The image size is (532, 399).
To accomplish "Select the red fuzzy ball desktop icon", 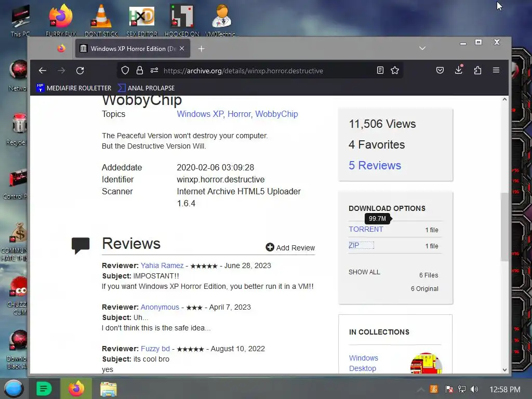I will [18, 296].
